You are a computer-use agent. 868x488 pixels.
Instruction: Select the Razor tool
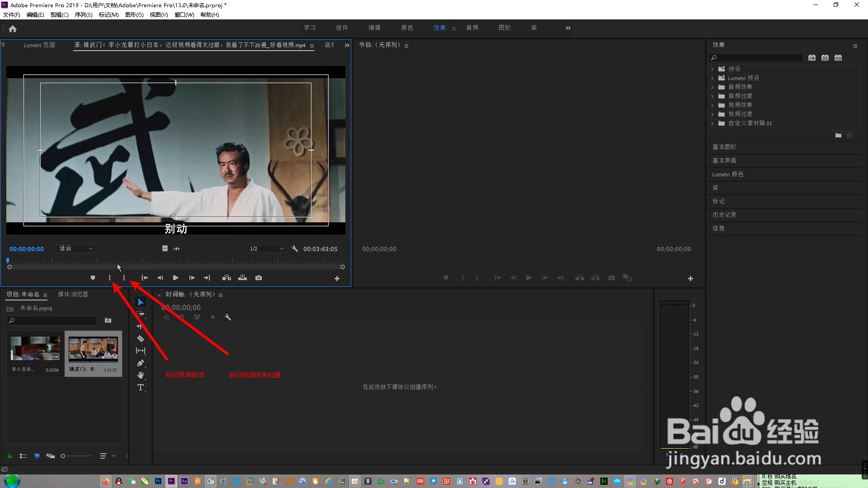[141, 338]
